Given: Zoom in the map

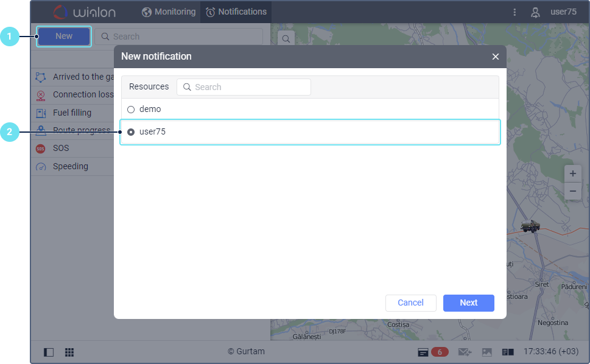Looking at the screenshot, I should pyautogui.click(x=573, y=173).
